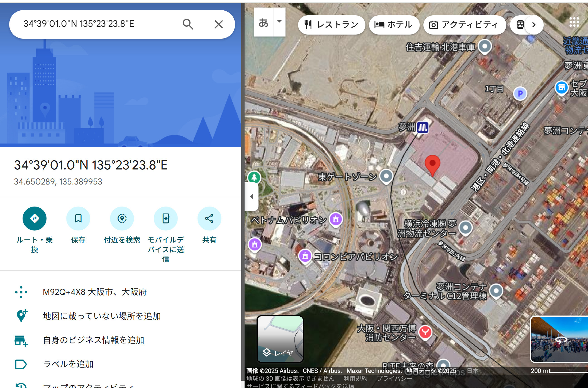Open the Japanese input mode dropdown arrow

(279, 22)
